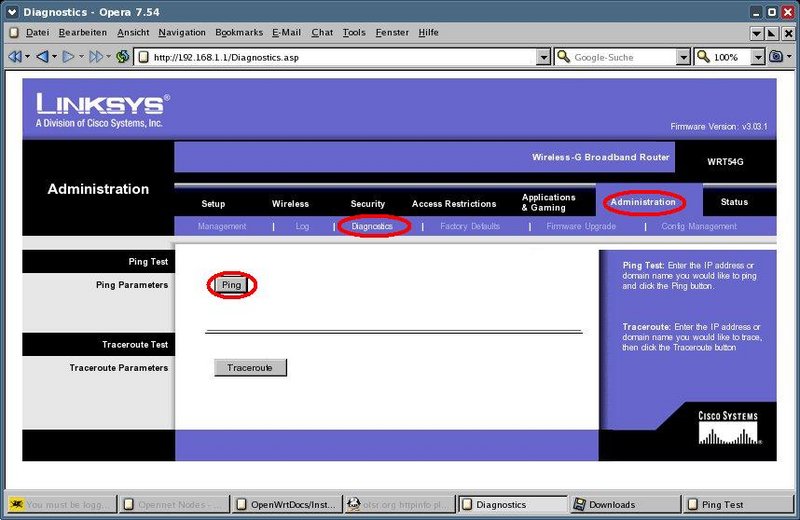Open the Datei menu
Screen dimensions: 800x520
pyautogui.click(x=37, y=33)
